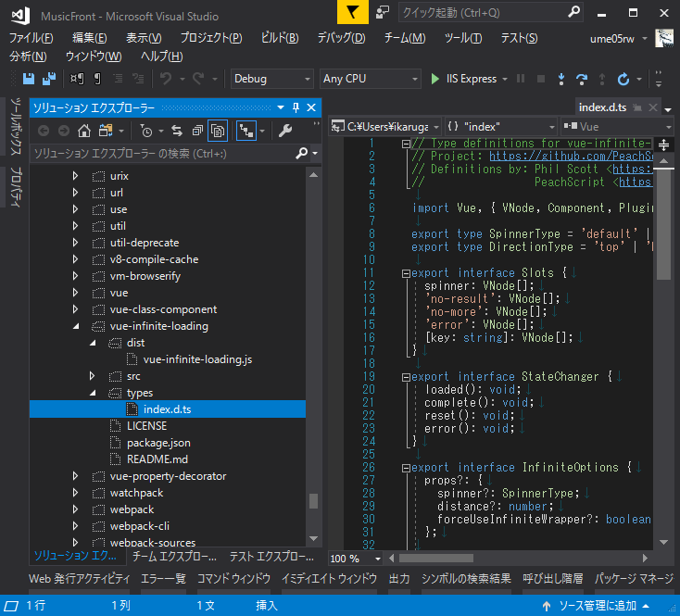Click the Quick Launch magnifier icon
Image resolution: width=680 pixels, height=616 pixels.
tap(573, 12)
